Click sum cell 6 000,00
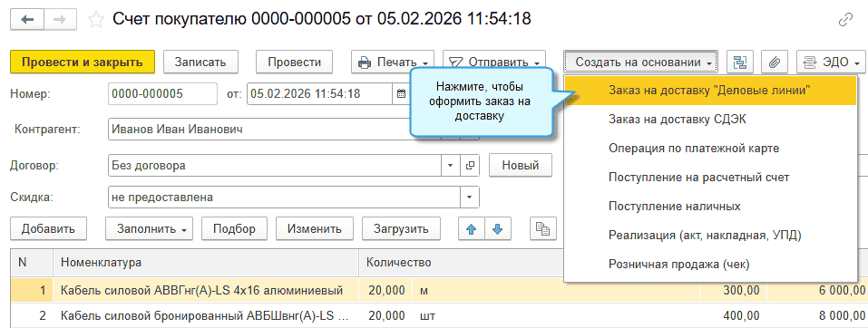Screen dimensions: 868x328 (x=817, y=290)
